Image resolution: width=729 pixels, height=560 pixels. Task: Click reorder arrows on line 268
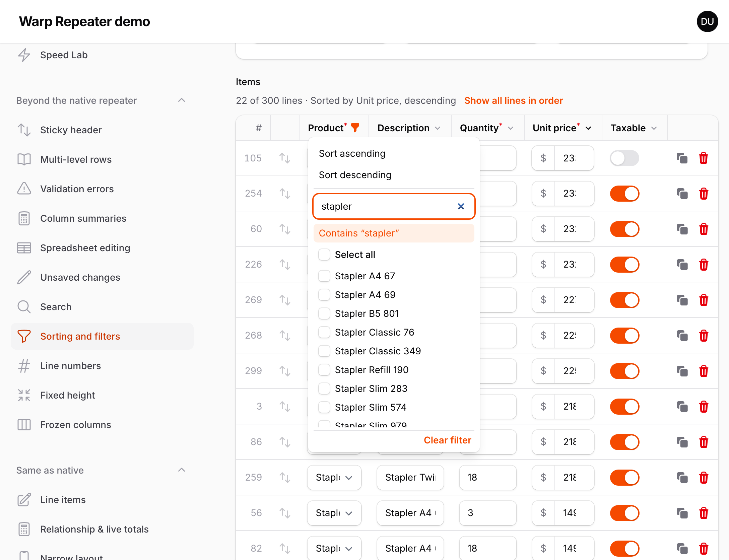[285, 335]
